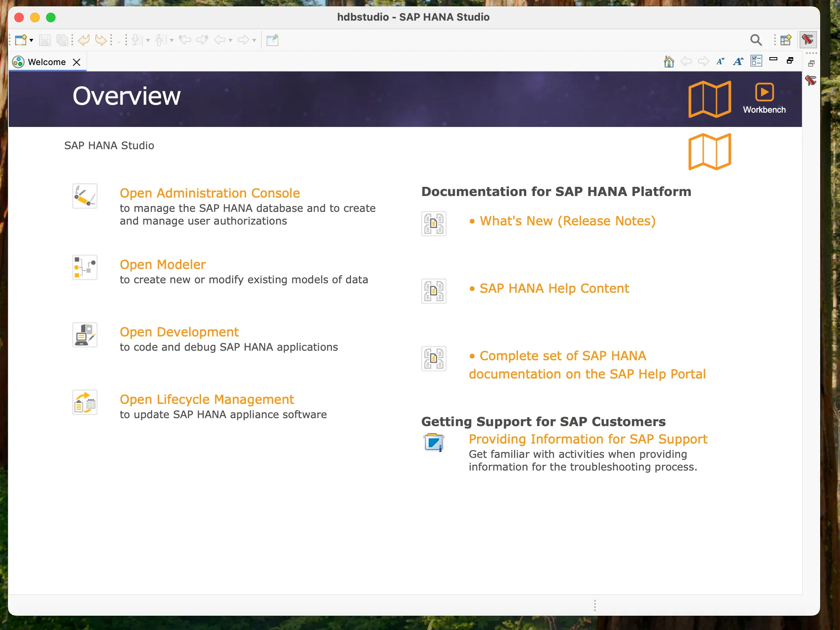Select the Welcome tab

[46, 62]
